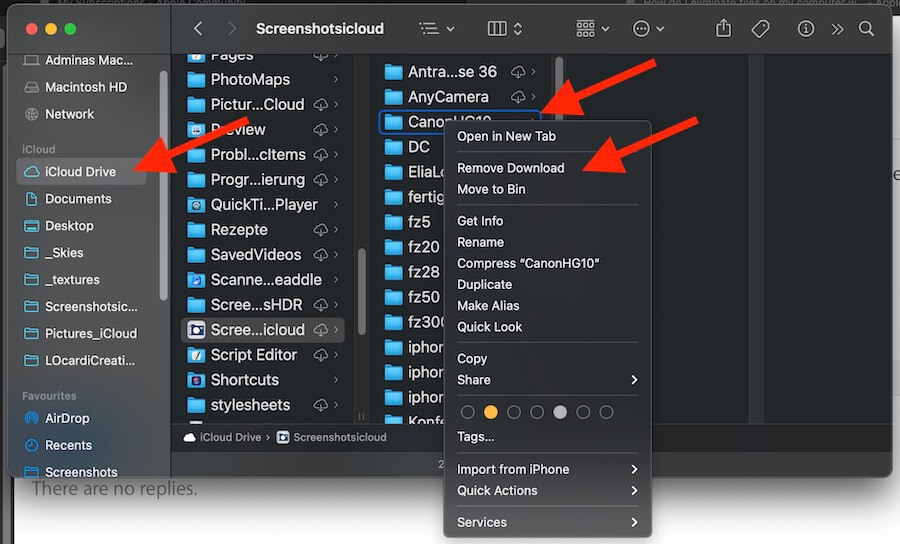The width and height of the screenshot is (900, 544).
Task: Expand the stylesheets folder chevron
Action: [x=336, y=405]
